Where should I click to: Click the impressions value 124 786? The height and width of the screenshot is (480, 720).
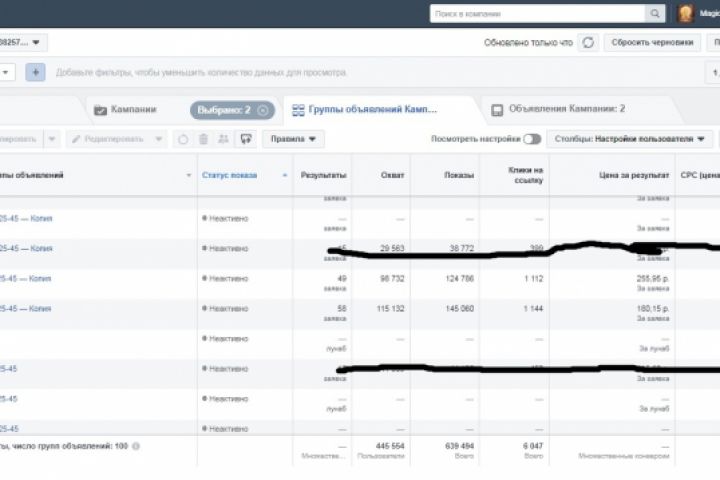coord(460,278)
